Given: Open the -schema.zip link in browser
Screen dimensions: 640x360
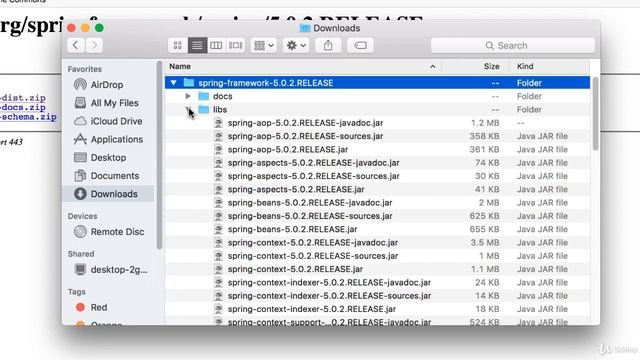Looking at the screenshot, I should [28, 117].
